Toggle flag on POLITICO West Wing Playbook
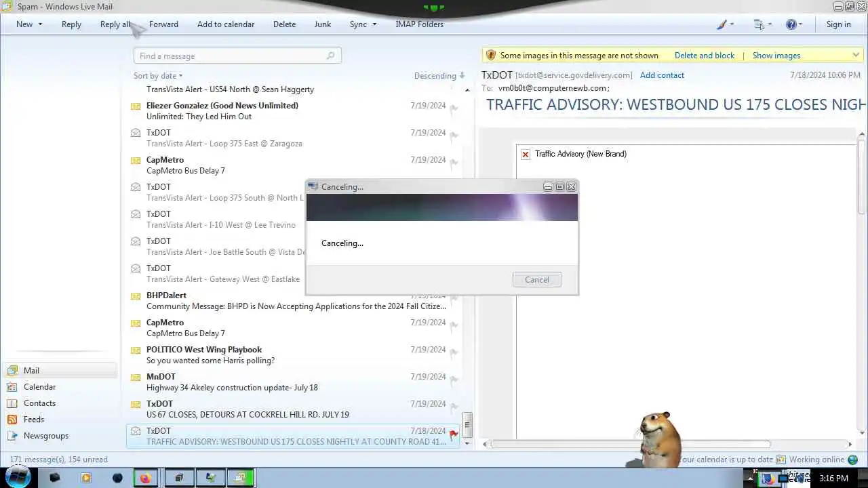Viewport: 868px width, 488px height. (454, 352)
